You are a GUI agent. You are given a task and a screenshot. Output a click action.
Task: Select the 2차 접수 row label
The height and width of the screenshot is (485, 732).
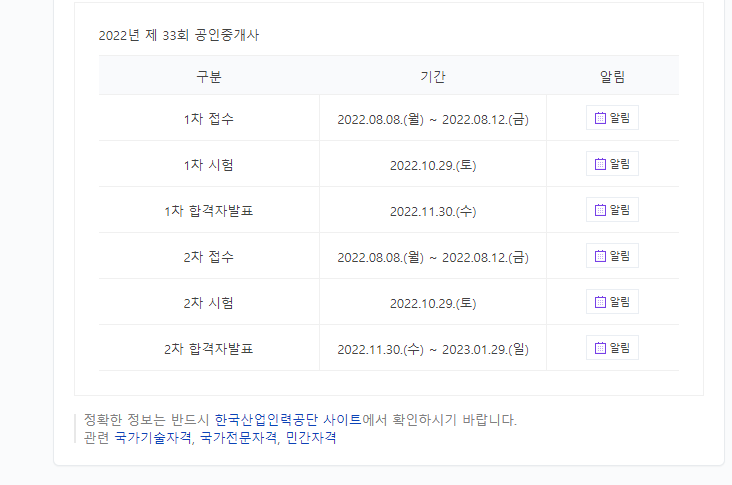[209, 257]
